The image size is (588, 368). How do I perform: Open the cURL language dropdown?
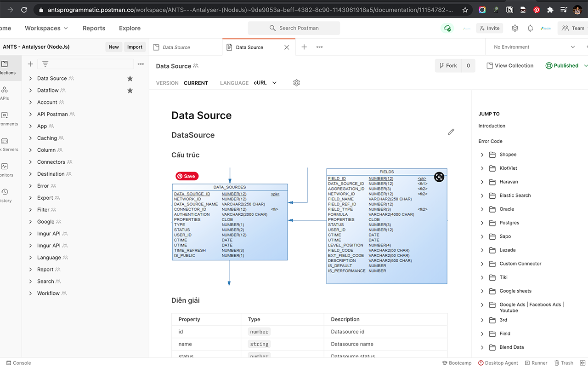(266, 83)
